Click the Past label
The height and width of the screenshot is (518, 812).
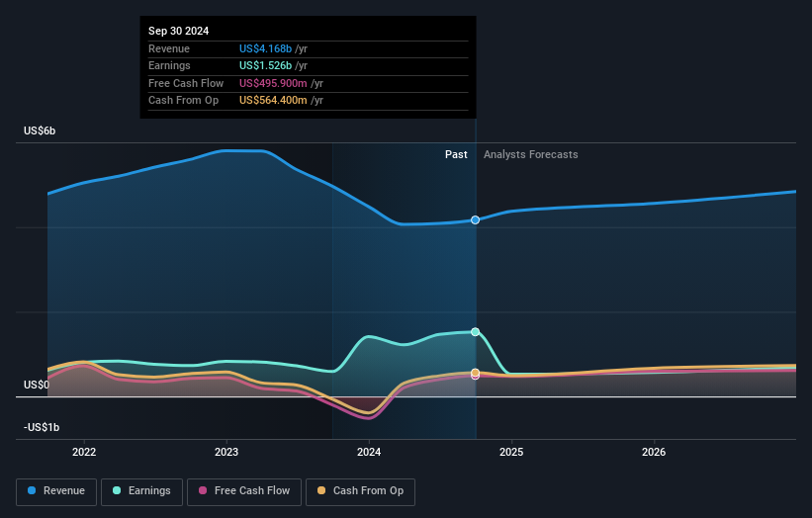coord(456,155)
